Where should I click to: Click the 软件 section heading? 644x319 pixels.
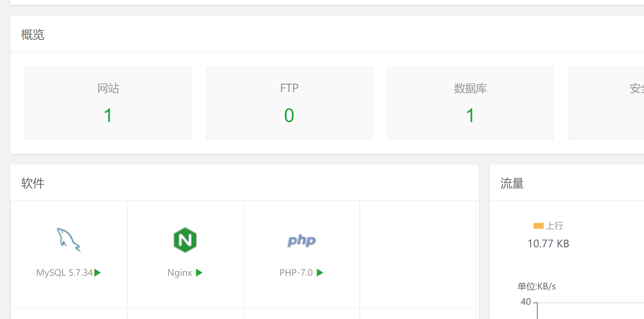33,183
